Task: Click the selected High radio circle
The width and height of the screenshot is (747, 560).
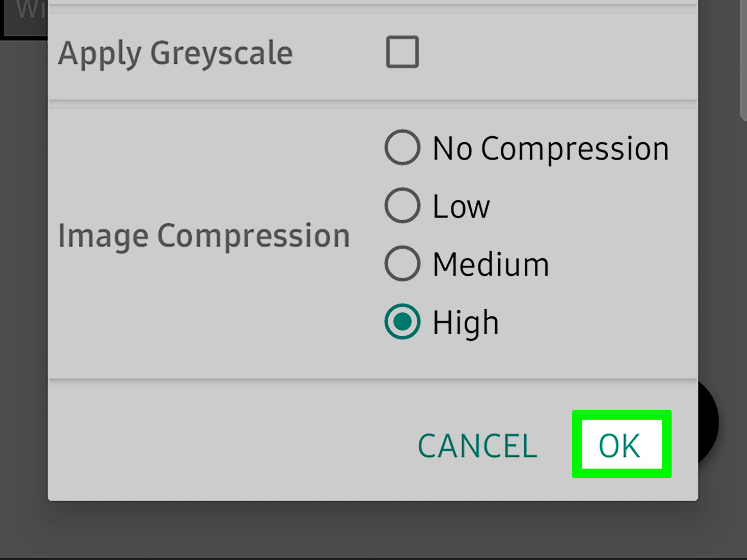Action: tap(402, 321)
